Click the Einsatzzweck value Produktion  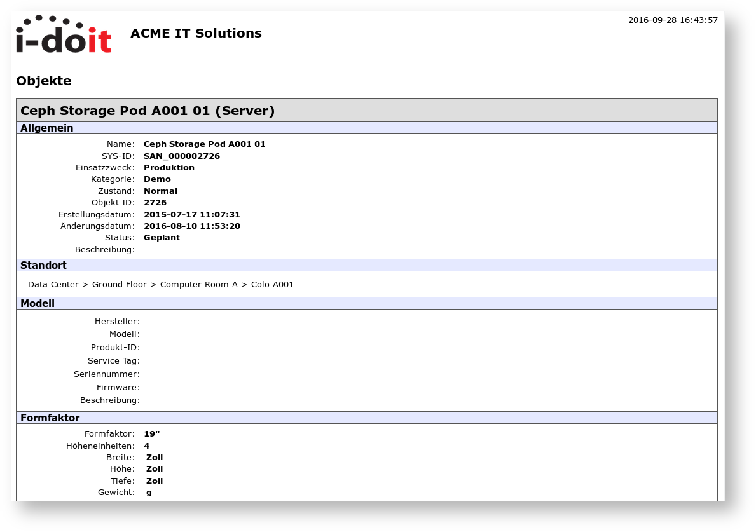(169, 168)
